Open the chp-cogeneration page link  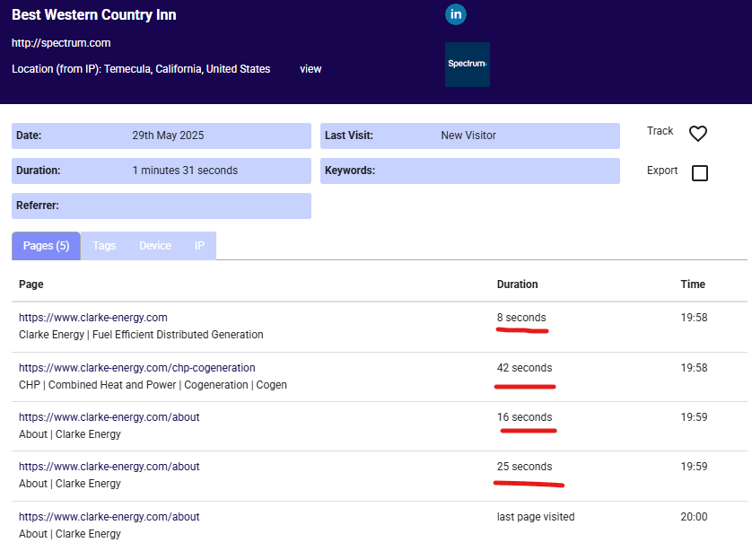(136, 368)
